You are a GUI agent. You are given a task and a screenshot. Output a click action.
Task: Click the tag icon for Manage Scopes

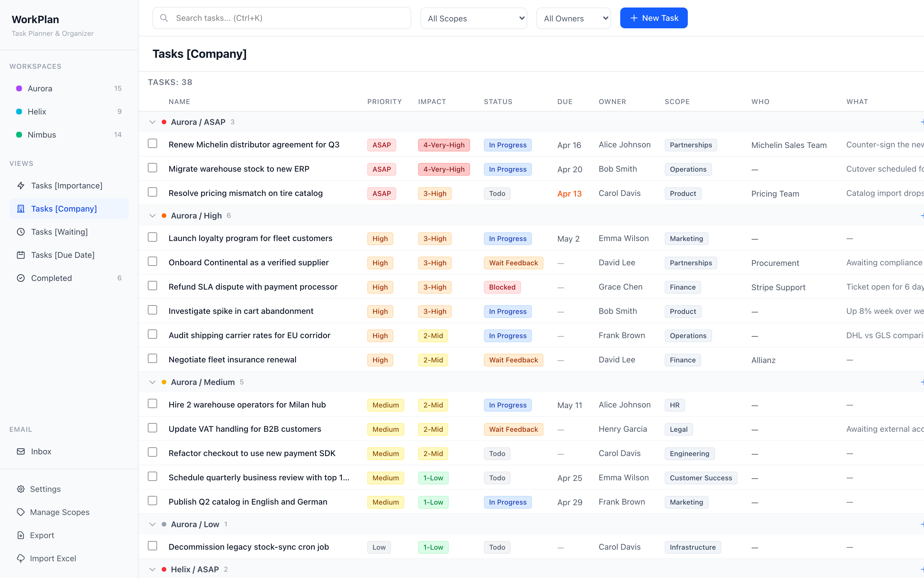(x=21, y=512)
